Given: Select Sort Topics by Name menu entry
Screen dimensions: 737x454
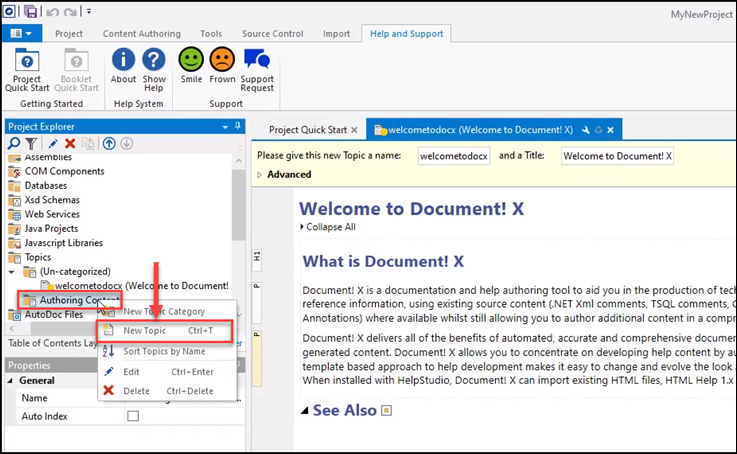Looking at the screenshot, I should (164, 351).
